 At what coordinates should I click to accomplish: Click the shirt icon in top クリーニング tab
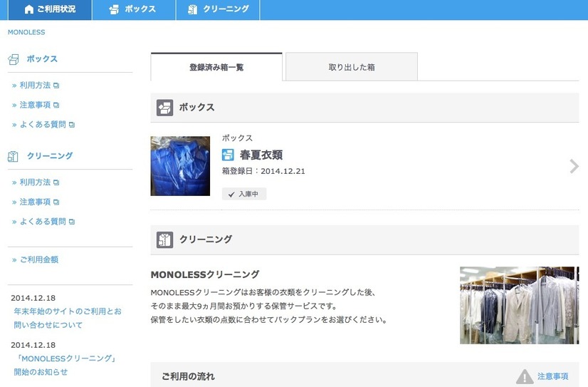192,9
